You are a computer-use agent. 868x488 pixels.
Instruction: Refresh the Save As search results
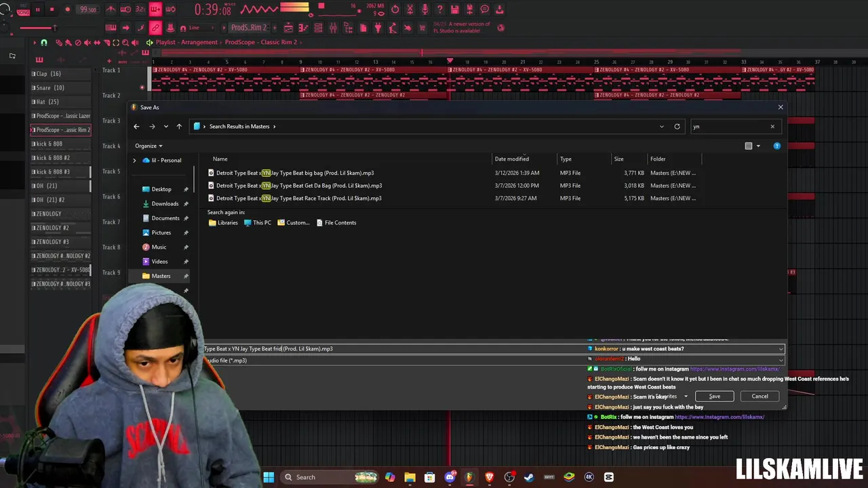pyautogui.click(x=677, y=126)
